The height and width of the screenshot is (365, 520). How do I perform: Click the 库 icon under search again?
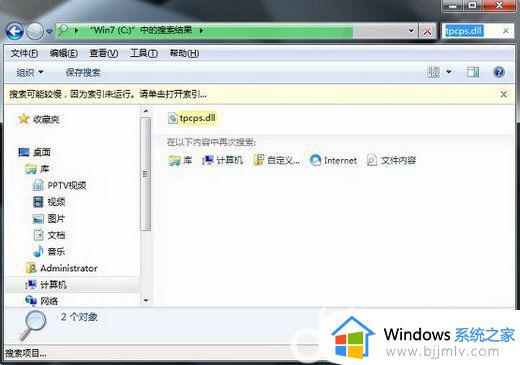click(174, 160)
